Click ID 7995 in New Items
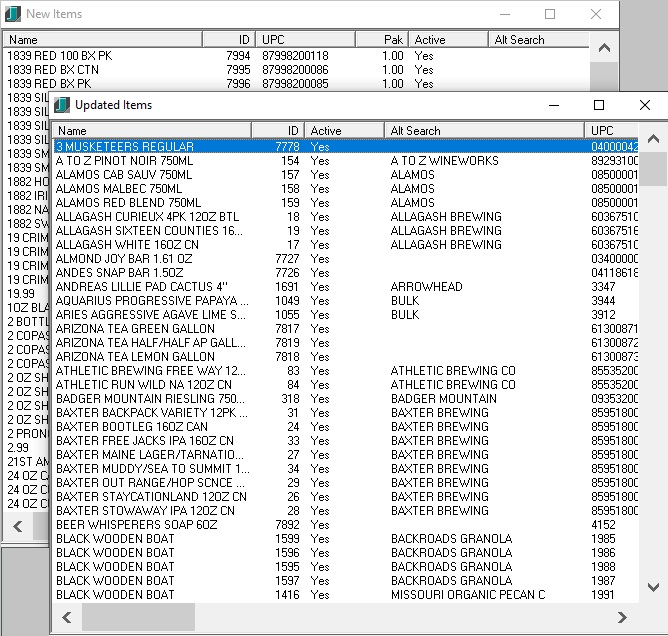The height and width of the screenshot is (636, 668). coord(238,70)
